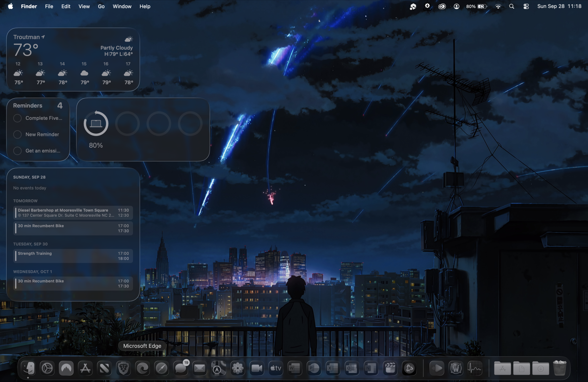Open the Window menu
This screenshot has width=588, height=382.
coord(122,6)
